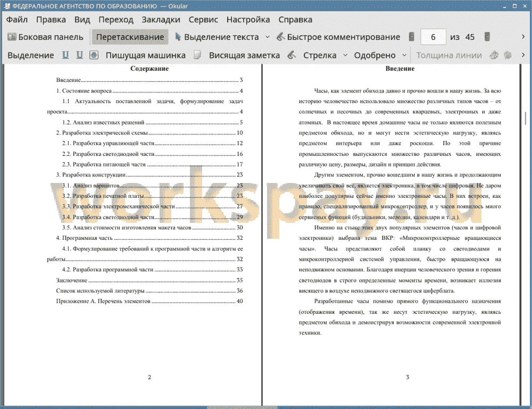The height and width of the screenshot is (409, 532).
Task: Click contents entry 'Список используемой литературы'
Action: pos(149,290)
